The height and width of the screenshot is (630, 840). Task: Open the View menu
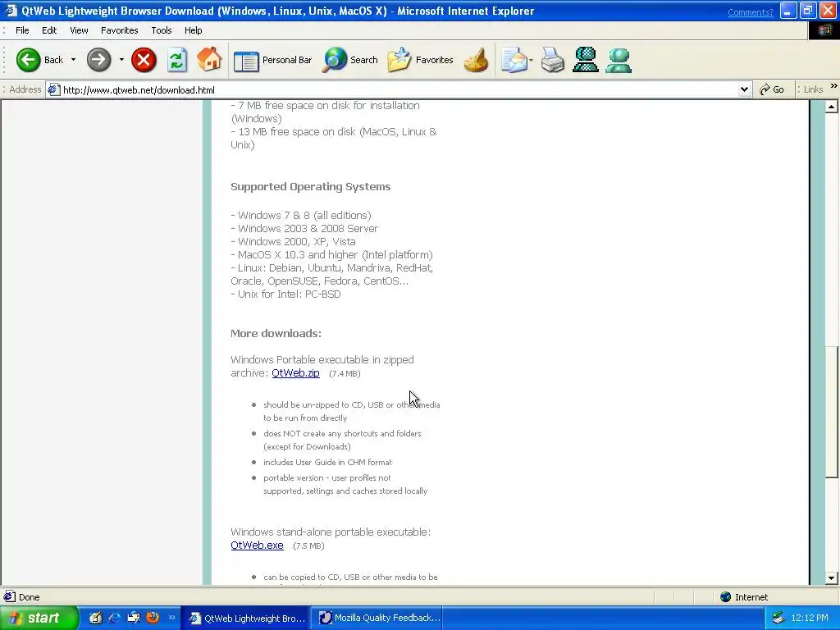point(79,30)
